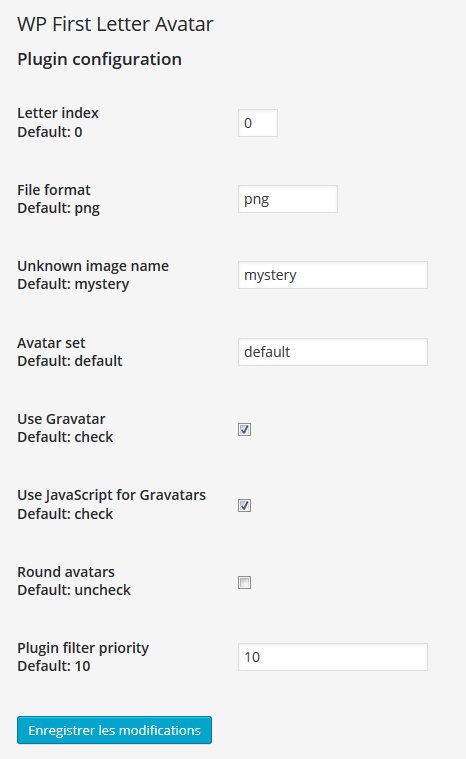Disable Use JavaScript for Gravatars checkbox
The image size is (466, 759).
244,506
